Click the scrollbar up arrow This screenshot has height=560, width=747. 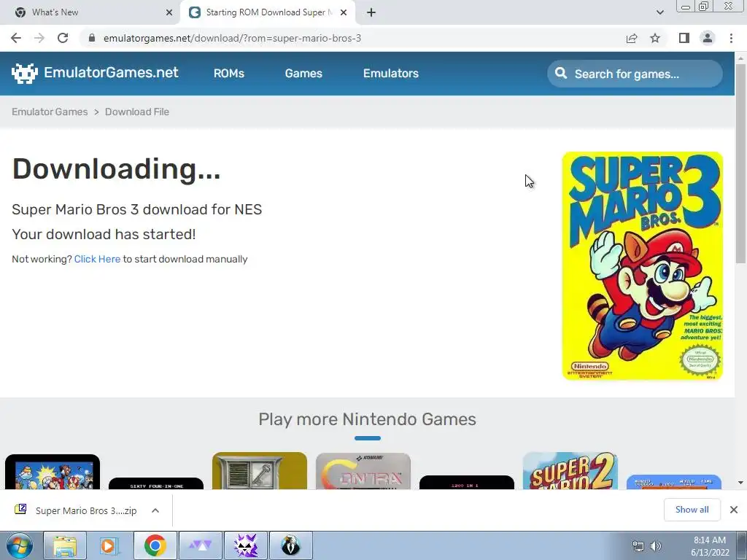[x=740, y=58]
